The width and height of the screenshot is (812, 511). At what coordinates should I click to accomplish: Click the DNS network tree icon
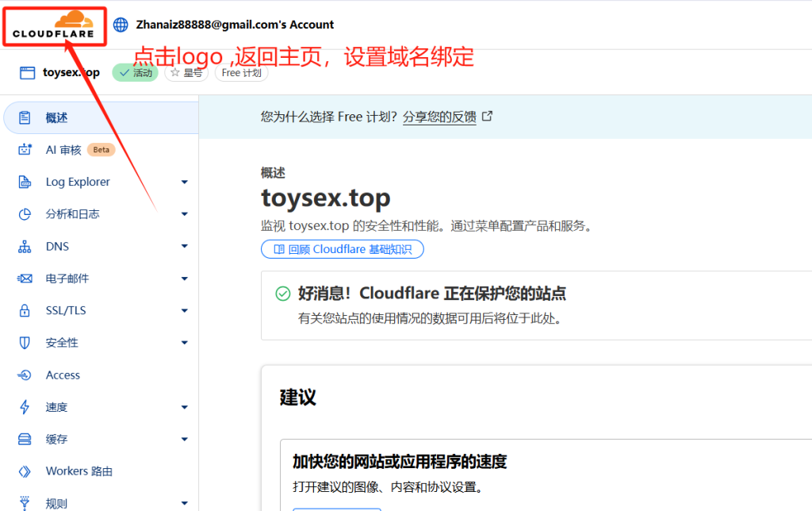pos(25,246)
